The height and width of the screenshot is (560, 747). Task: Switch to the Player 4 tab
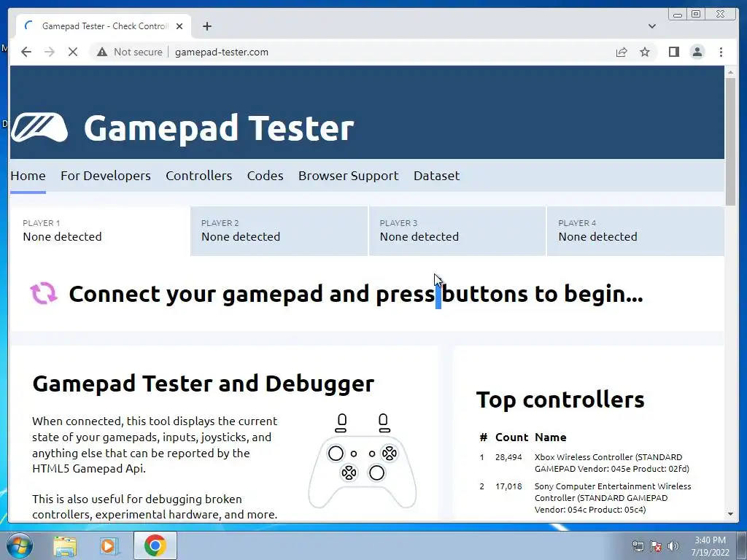(635, 231)
